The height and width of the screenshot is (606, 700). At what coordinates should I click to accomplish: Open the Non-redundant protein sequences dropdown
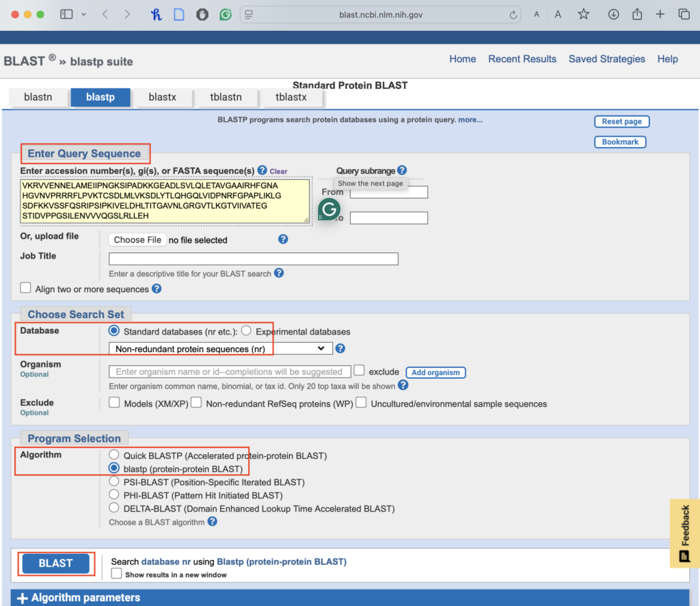coord(220,349)
